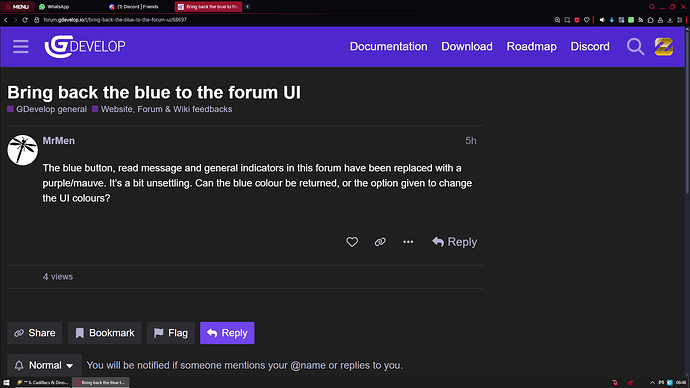This screenshot has width=690, height=388.
Task: Click the Windows Start button
Action: pyautogui.click(x=6, y=383)
